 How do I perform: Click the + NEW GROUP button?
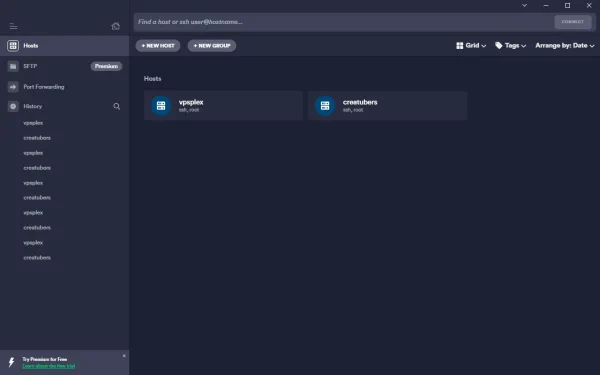212,46
